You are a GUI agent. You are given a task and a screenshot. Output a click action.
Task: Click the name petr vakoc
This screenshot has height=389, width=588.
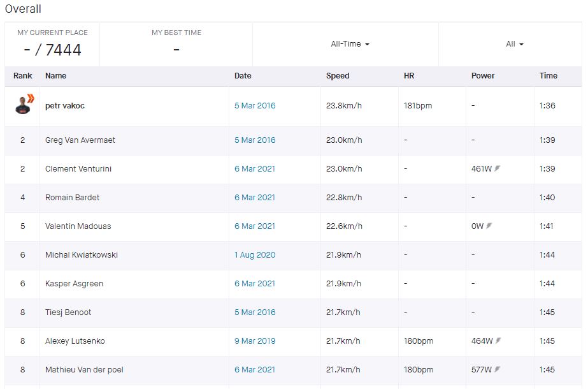pyautogui.click(x=65, y=105)
